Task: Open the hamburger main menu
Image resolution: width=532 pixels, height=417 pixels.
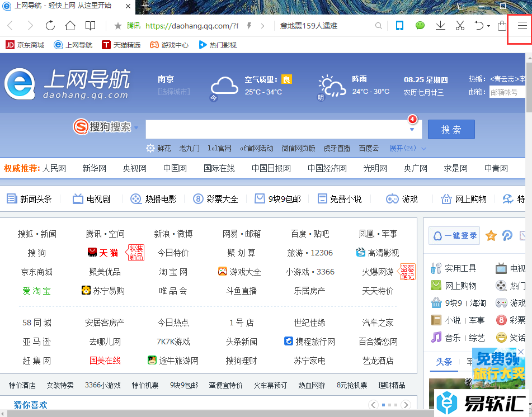Action: (522, 25)
